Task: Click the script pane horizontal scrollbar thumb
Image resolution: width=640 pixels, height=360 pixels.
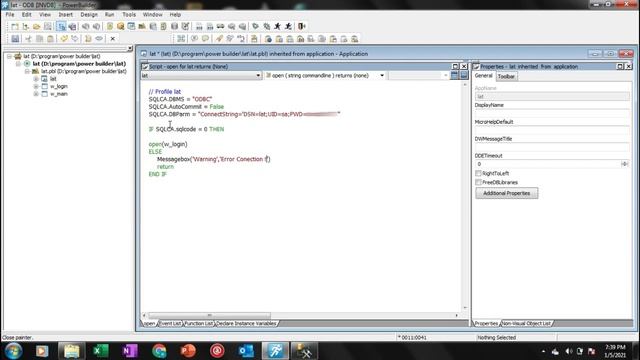Action: (209, 316)
